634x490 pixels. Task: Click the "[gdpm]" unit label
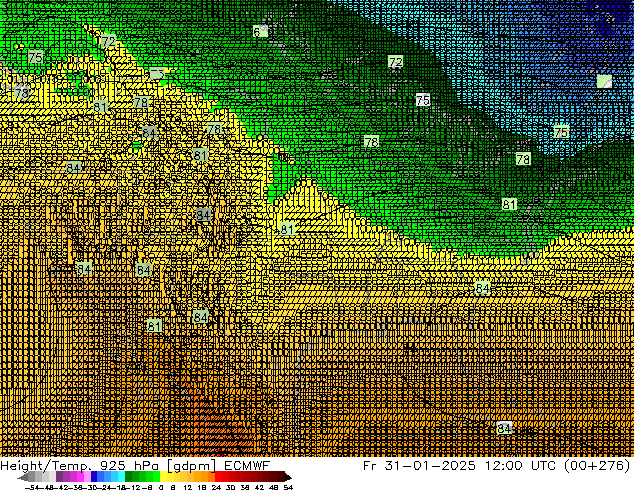point(192,466)
